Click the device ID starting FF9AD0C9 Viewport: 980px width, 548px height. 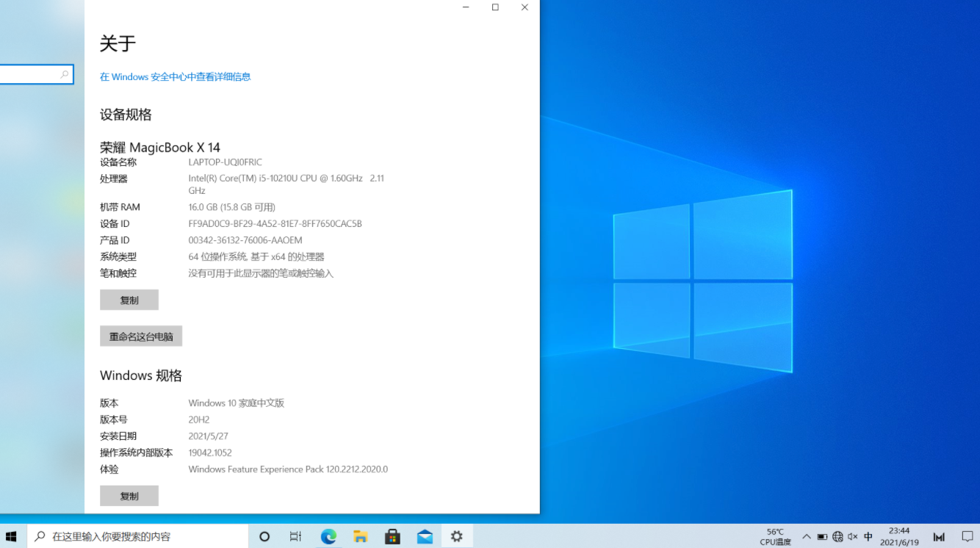[x=275, y=223]
